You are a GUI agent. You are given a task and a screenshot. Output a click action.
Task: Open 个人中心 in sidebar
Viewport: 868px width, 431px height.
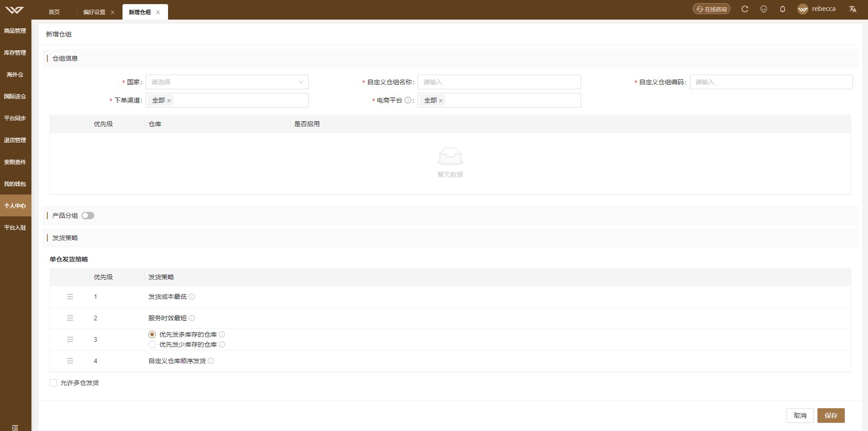(15, 206)
